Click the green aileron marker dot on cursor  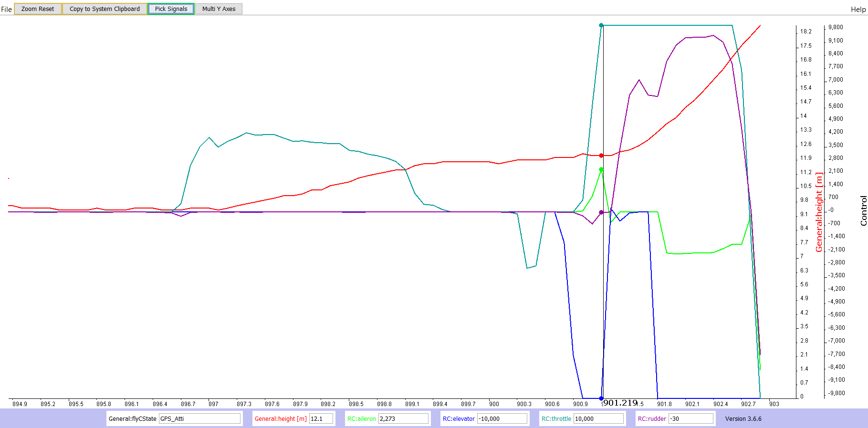coord(601,169)
